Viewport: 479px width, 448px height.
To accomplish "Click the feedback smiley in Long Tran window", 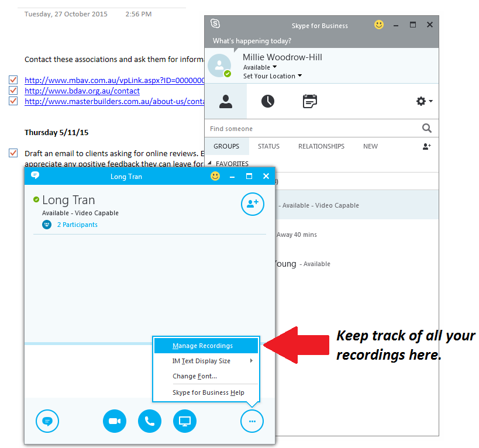I will point(215,176).
